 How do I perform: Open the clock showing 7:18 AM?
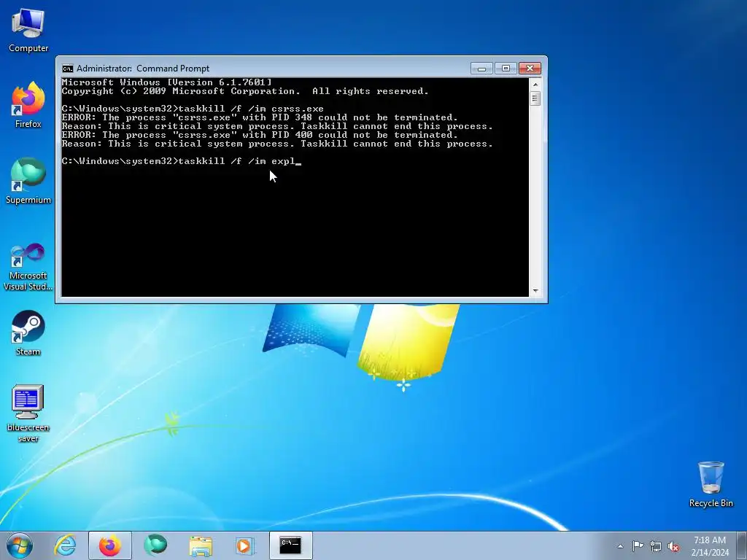click(710, 546)
